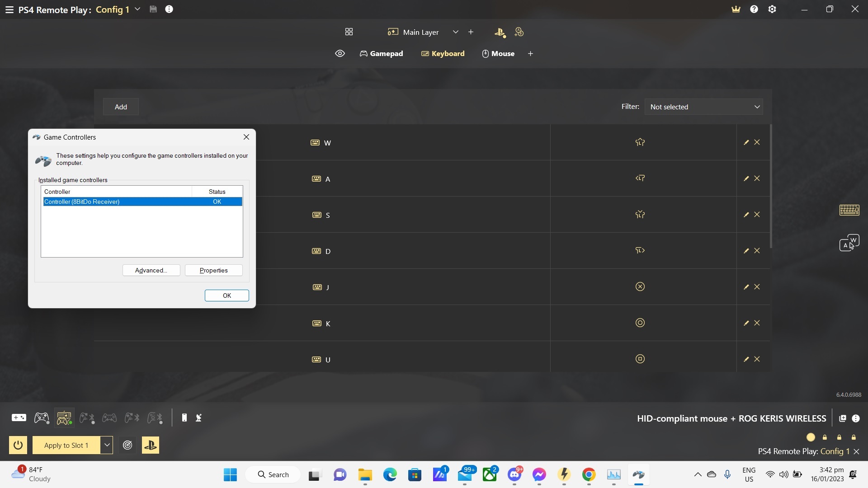Expand the Filter Not selected dropdown
This screenshot has width=868, height=488.
click(703, 107)
